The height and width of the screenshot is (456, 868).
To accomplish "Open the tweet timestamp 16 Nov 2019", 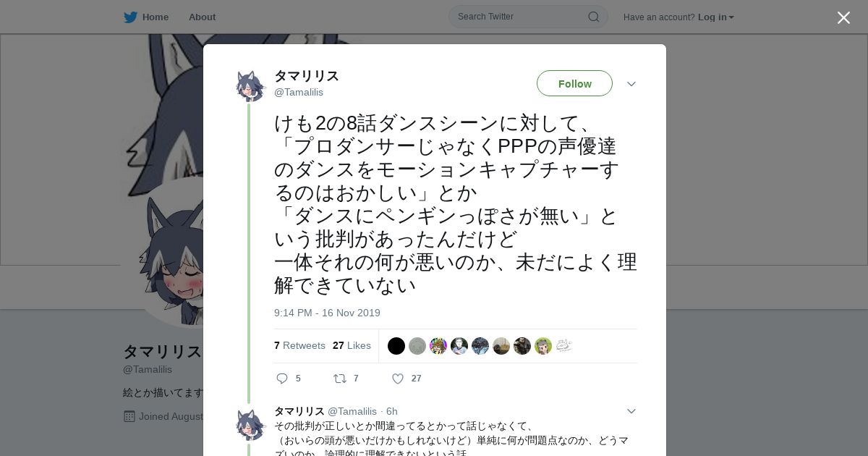I will (327, 313).
